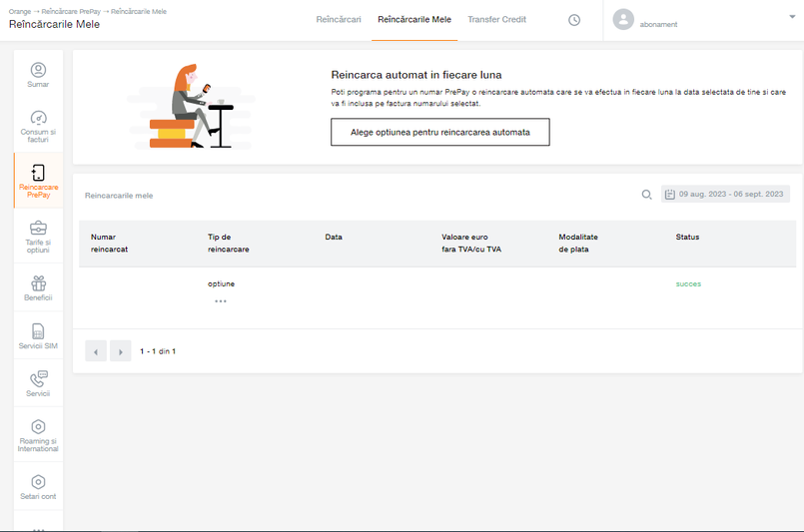Expand row options three-dot menu

(x=221, y=301)
